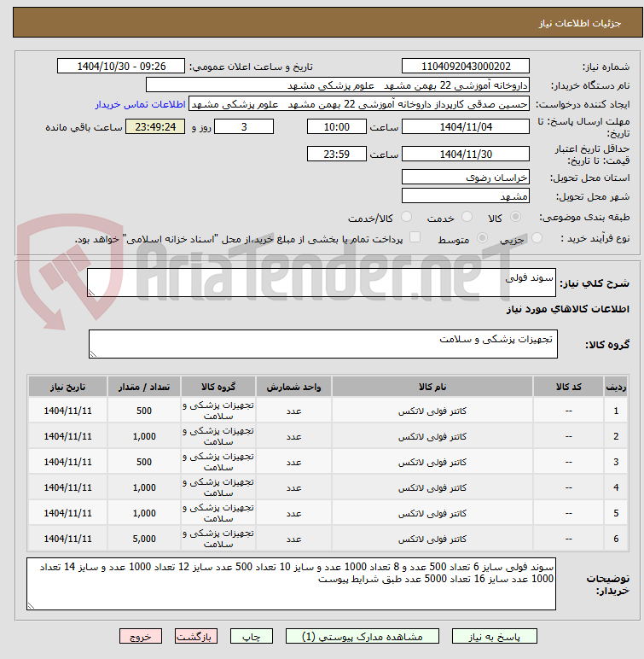Click the پاسخ به نیاز button
Screen dimensions: 644x659
(x=495, y=637)
